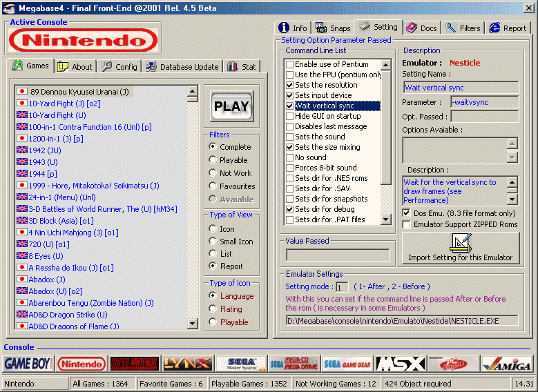Uncheck 'Sets the resolution' option
The width and height of the screenshot is (538, 392).
pos(289,85)
